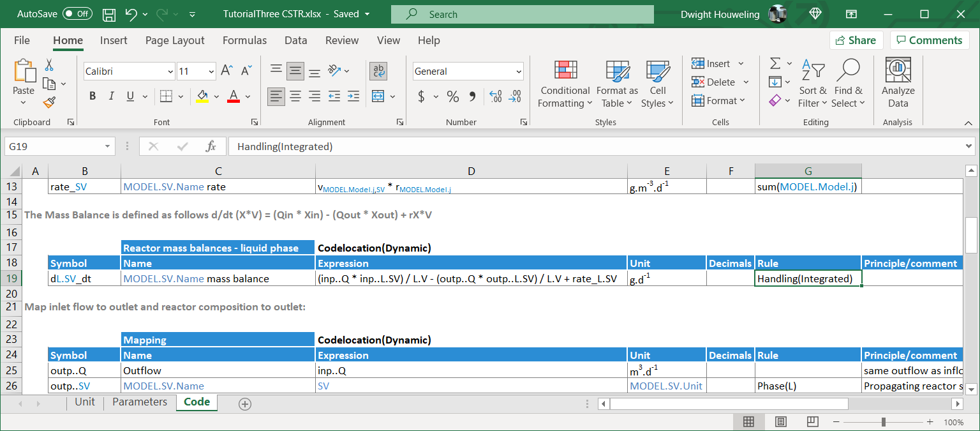Expand the Name Box dropdown arrow
This screenshot has width=980, height=431.
click(x=107, y=147)
